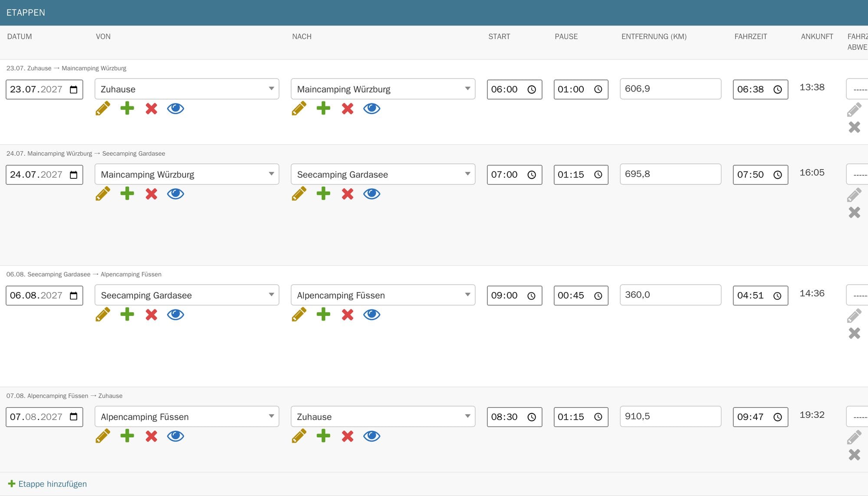Click the date field showing 06.08.2027
Image resolution: width=868 pixels, height=496 pixels.
click(x=44, y=295)
